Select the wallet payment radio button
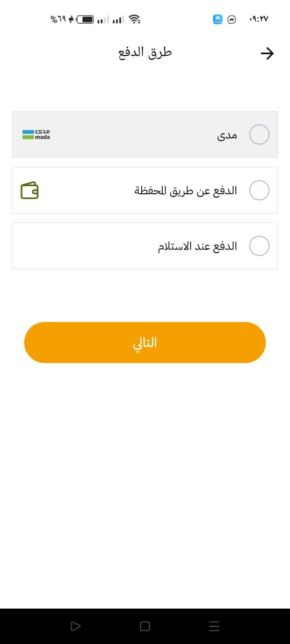Viewport: 290px width, 644px height. [259, 190]
